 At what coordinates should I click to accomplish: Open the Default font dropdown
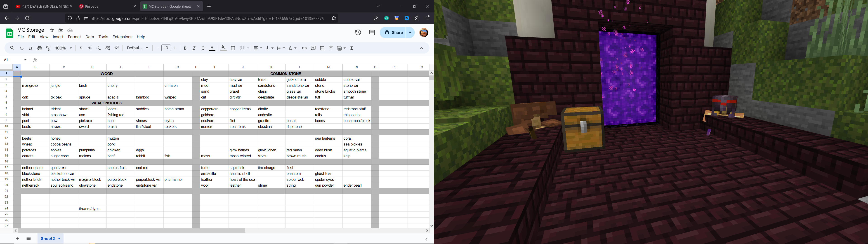[137, 48]
